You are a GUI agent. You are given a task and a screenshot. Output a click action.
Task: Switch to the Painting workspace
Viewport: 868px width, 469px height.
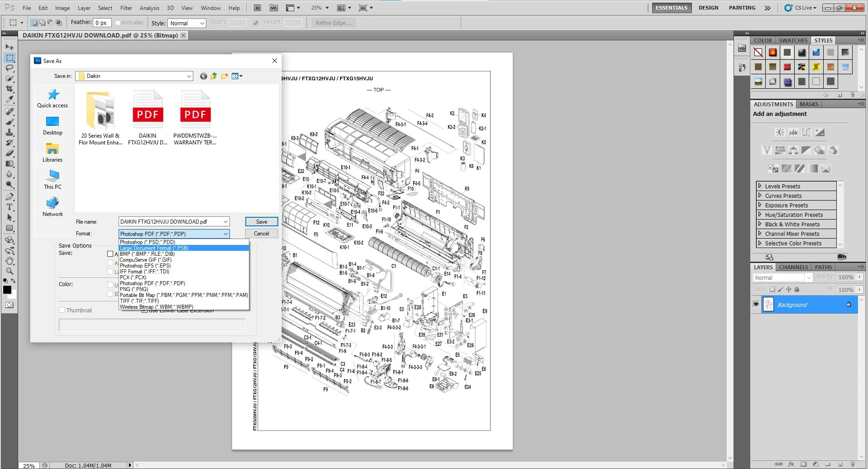pyautogui.click(x=742, y=8)
